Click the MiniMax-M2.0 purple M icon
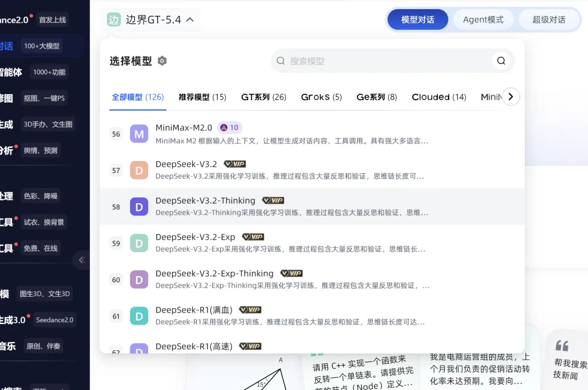Screen dimensions: 588x390 (139, 134)
